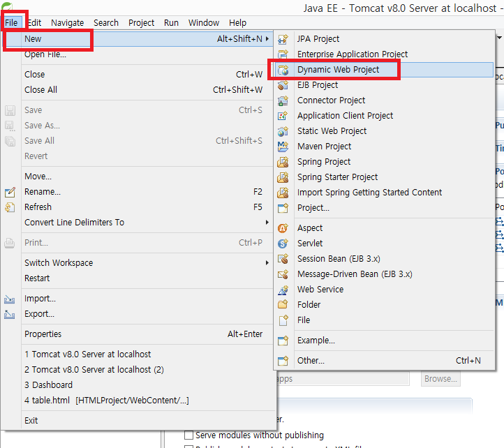The image size is (504, 448).
Task: Click the Aspect icon in New submenu
Action: point(283,228)
